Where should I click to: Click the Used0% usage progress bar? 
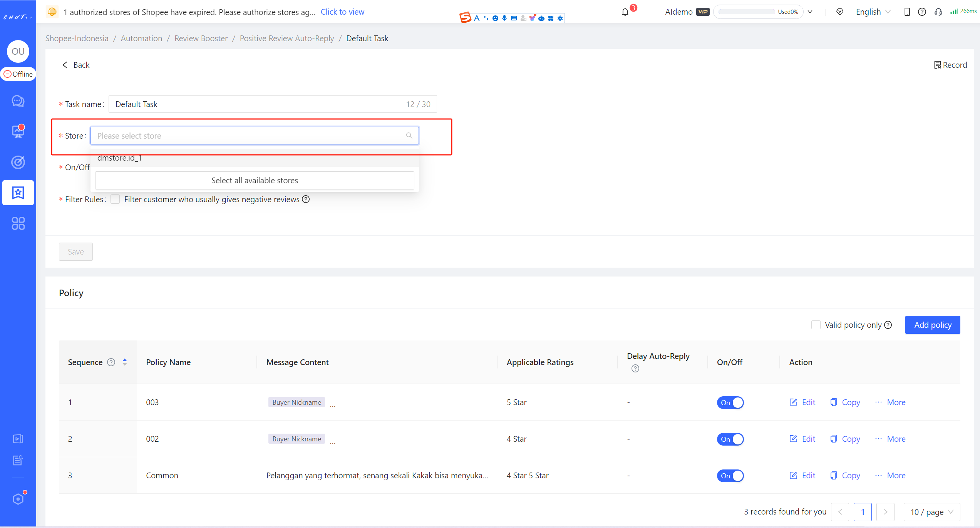(758, 12)
